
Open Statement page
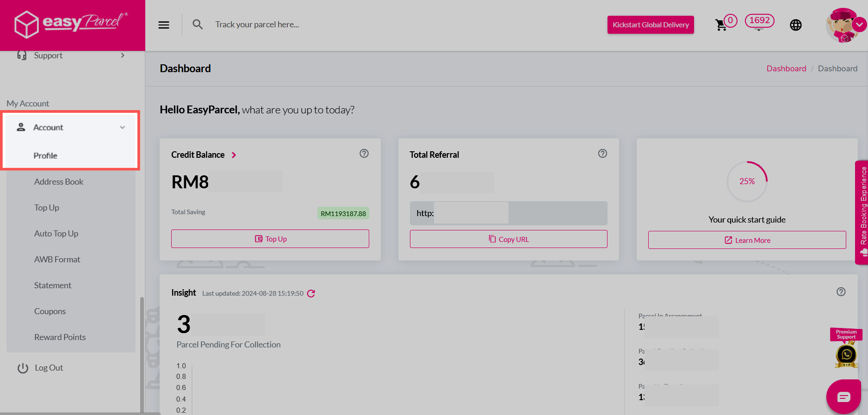53,285
